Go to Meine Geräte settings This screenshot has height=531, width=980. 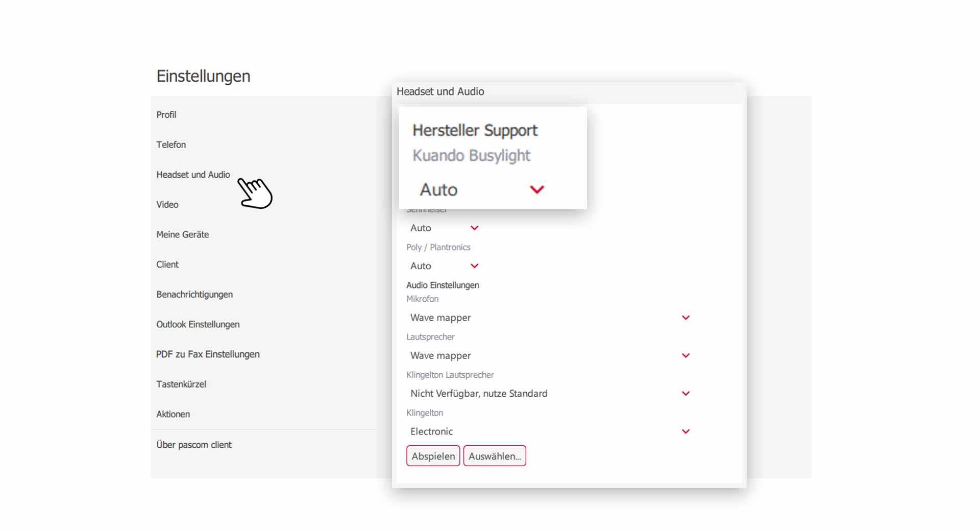183,234
